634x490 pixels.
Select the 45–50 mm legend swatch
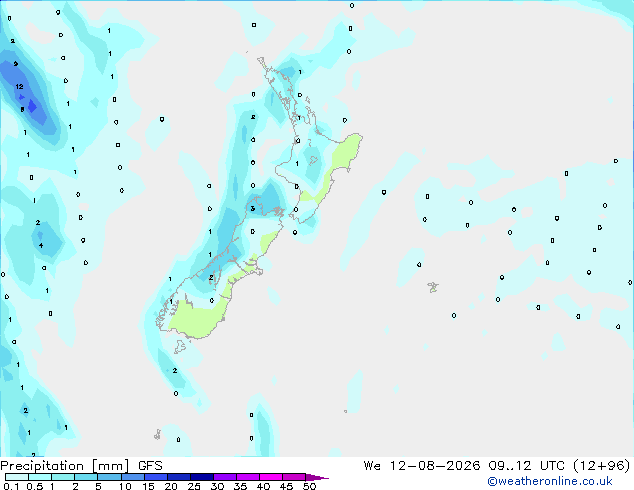pyautogui.click(x=294, y=477)
